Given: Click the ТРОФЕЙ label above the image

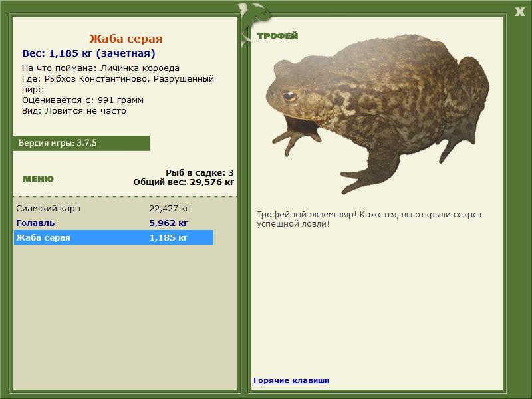Looking at the screenshot, I should pos(277,36).
